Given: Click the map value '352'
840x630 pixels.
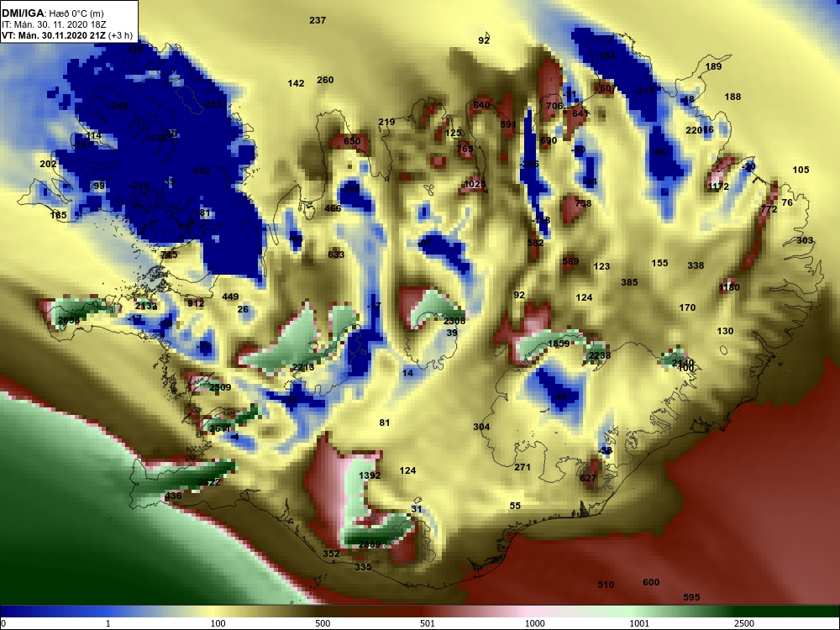Looking at the screenshot, I should [x=331, y=554].
